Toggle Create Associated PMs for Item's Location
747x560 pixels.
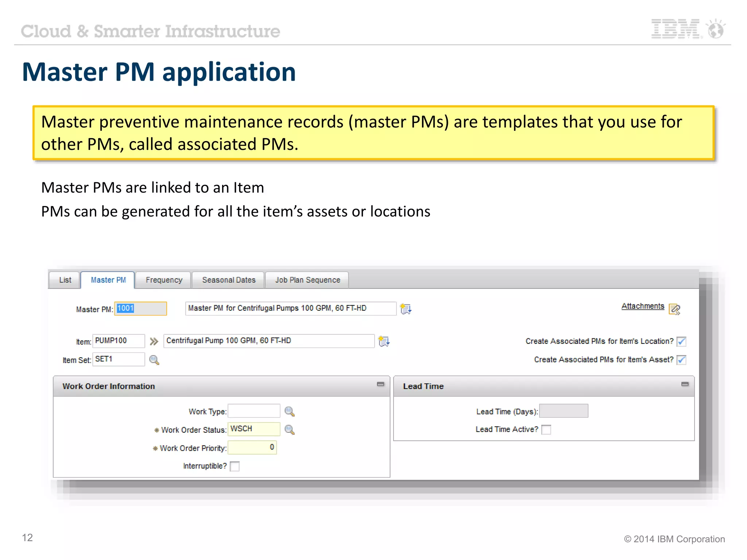click(x=681, y=342)
